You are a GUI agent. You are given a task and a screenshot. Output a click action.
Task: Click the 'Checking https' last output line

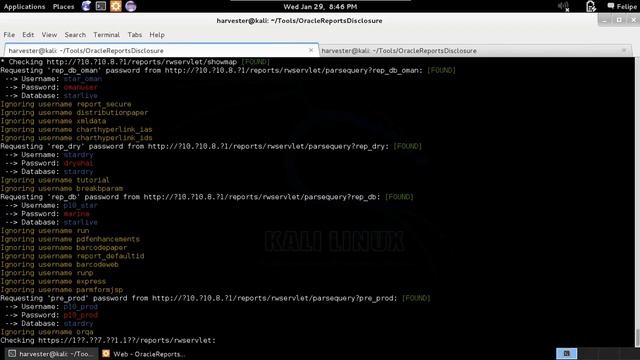tap(108, 340)
